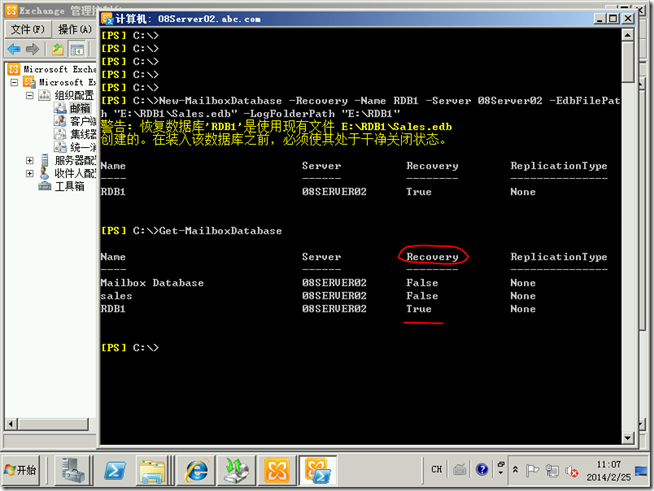Screen dimensions: 654x491
Task: Click the Forward arrow toolbar icon
Action: pos(33,49)
